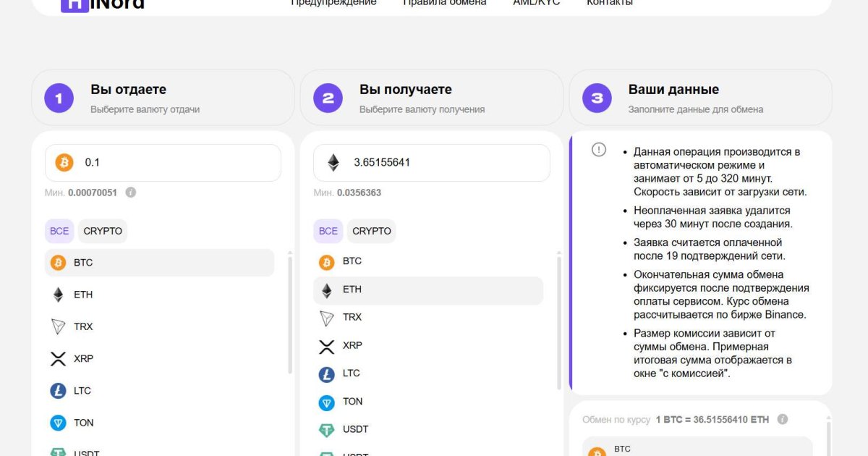This screenshot has width=868, height=456.
Task: Choose TON icon in give list
Action: coord(58,423)
